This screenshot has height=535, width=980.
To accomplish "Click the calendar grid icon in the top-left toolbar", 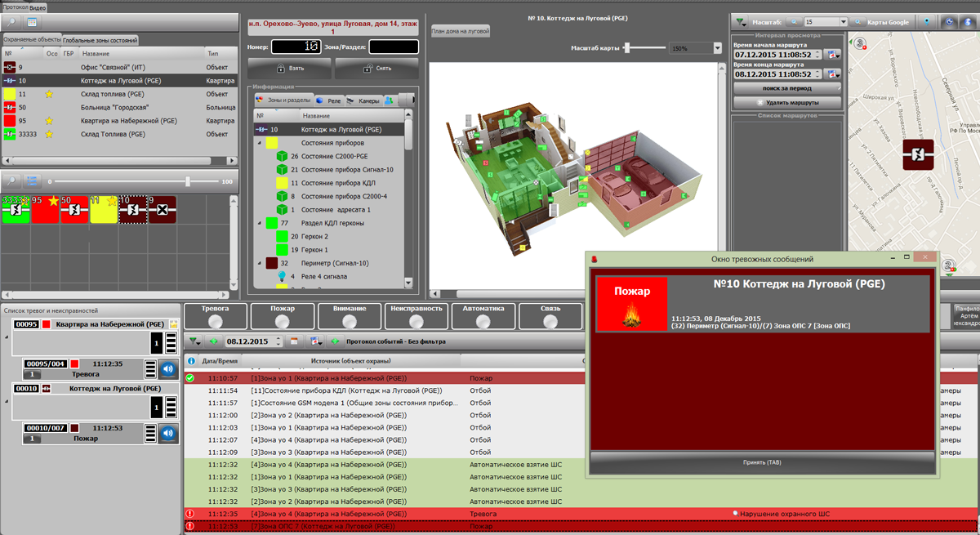I will pos(32,22).
